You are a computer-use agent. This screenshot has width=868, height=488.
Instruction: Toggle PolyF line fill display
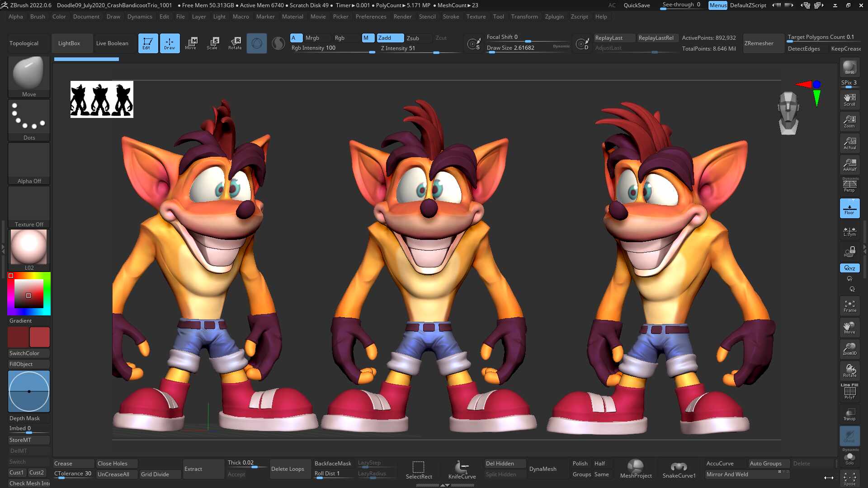[x=849, y=393]
